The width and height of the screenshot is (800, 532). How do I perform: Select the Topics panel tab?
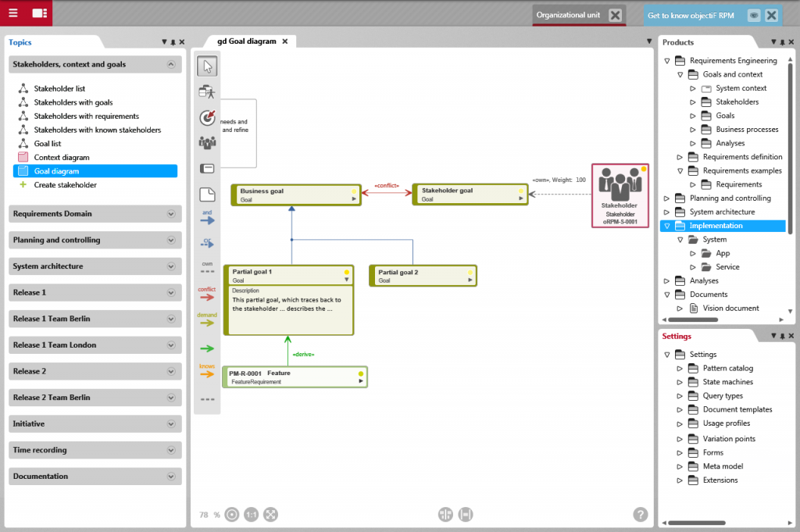pyautogui.click(x=20, y=42)
